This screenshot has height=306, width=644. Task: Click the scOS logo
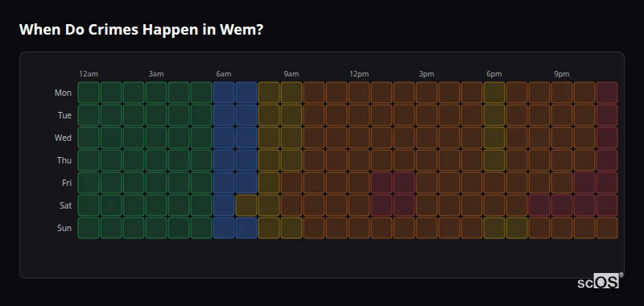tap(600, 280)
